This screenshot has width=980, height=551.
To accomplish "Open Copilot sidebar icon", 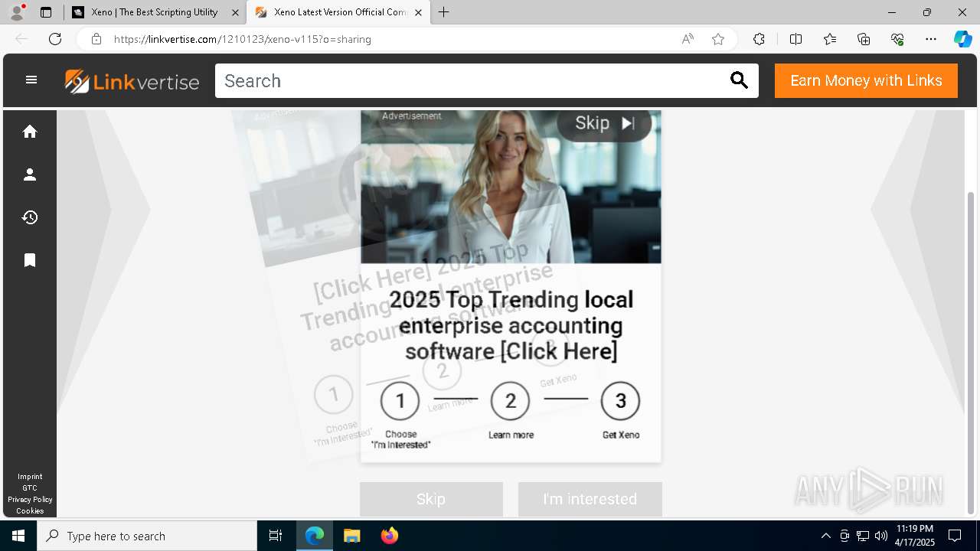I will (x=962, y=39).
